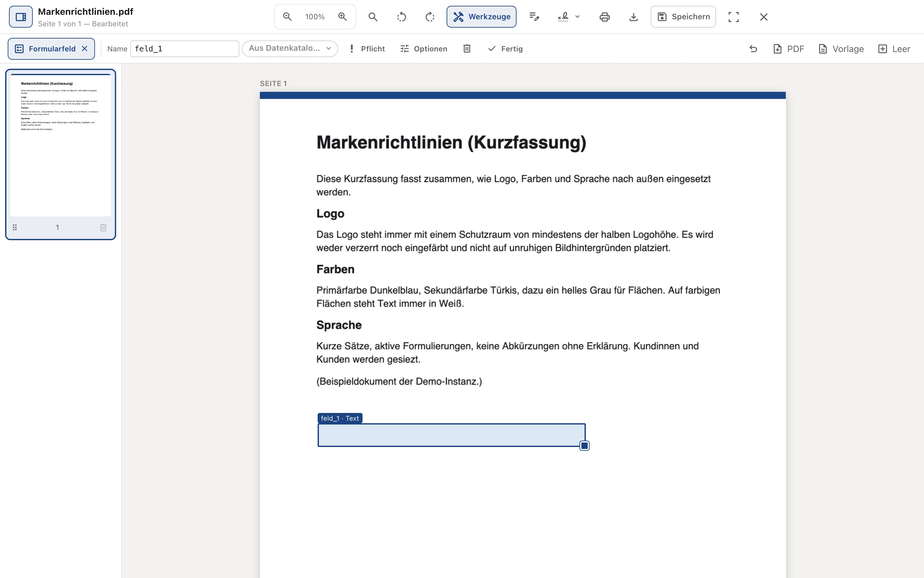Open field Optionen
The width and height of the screenshot is (924, 578).
click(x=424, y=48)
